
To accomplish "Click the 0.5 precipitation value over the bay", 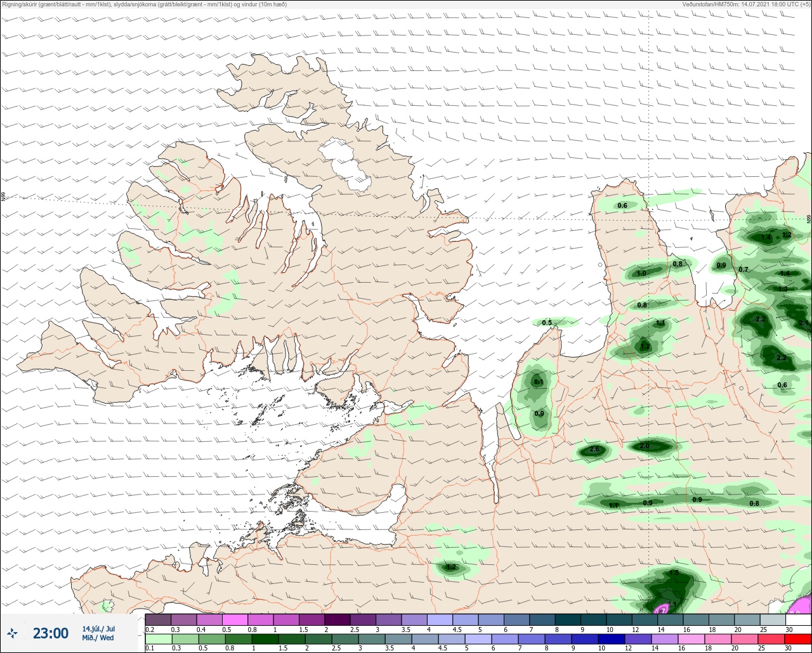I will (547, 323).
